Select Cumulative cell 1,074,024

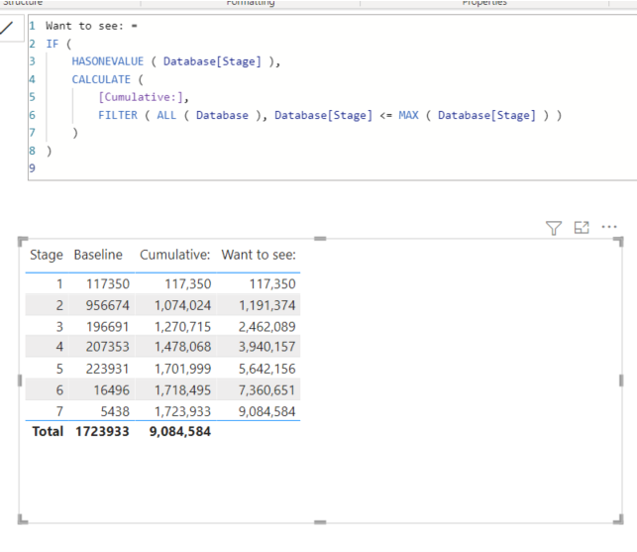(183, 305)
